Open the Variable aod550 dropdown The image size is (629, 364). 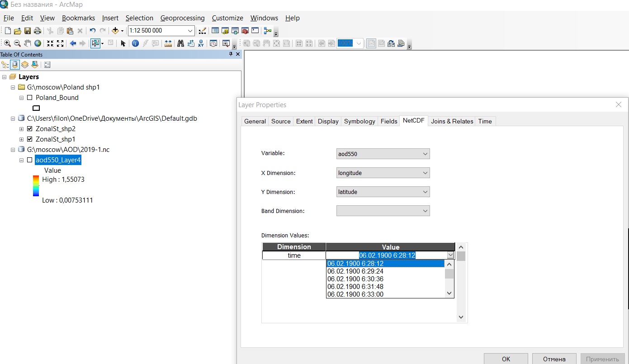click(x=383, y=154)
